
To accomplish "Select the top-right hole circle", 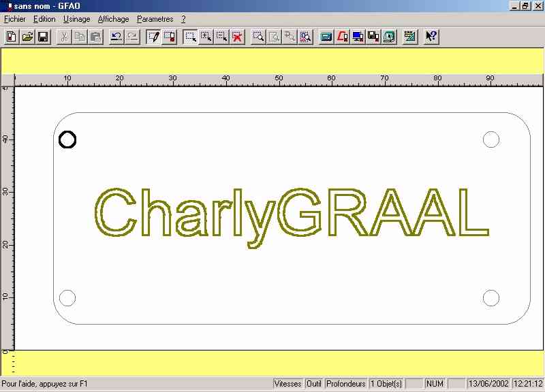I will pos(491,140).
